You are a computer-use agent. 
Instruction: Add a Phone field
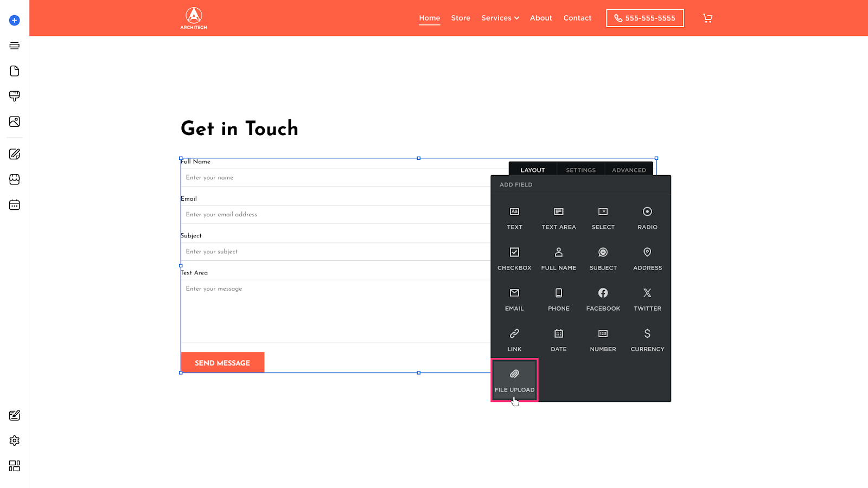(x=559, y=299)
